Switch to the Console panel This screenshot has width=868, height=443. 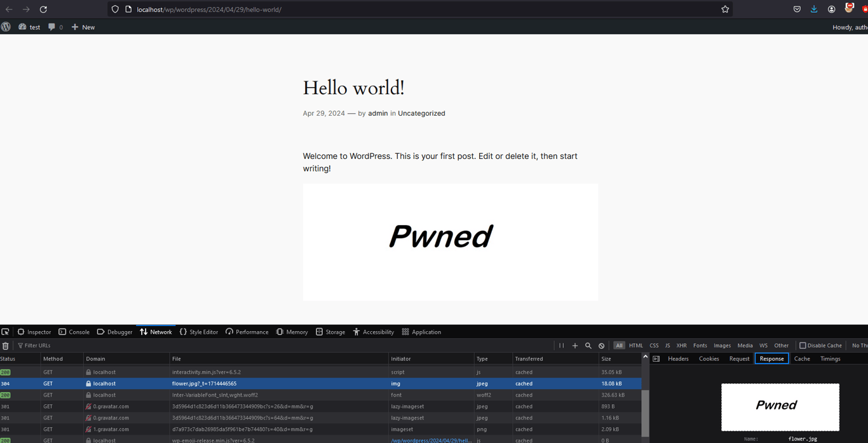pos(74,332)
